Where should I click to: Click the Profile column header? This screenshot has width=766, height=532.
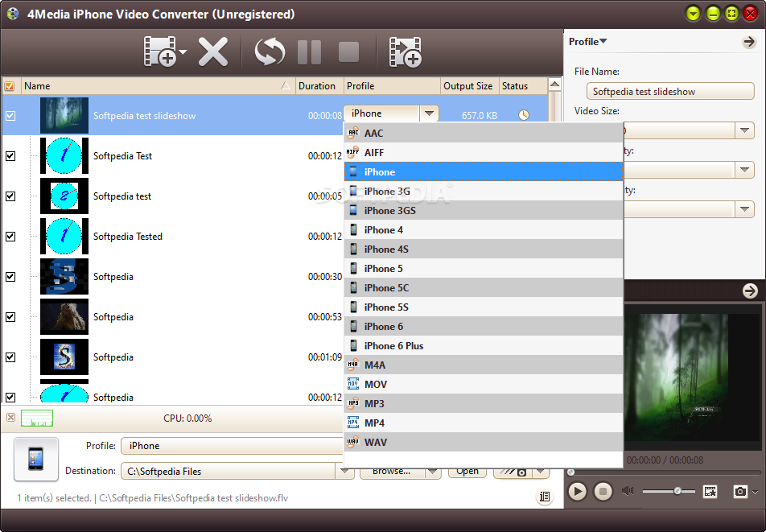(x=393, y=86)
